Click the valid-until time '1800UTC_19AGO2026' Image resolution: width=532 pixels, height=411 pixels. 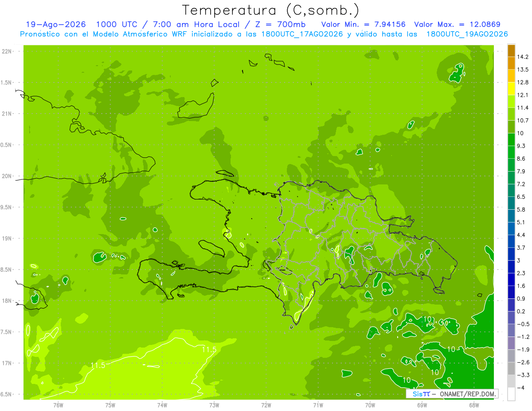point(467,34)
